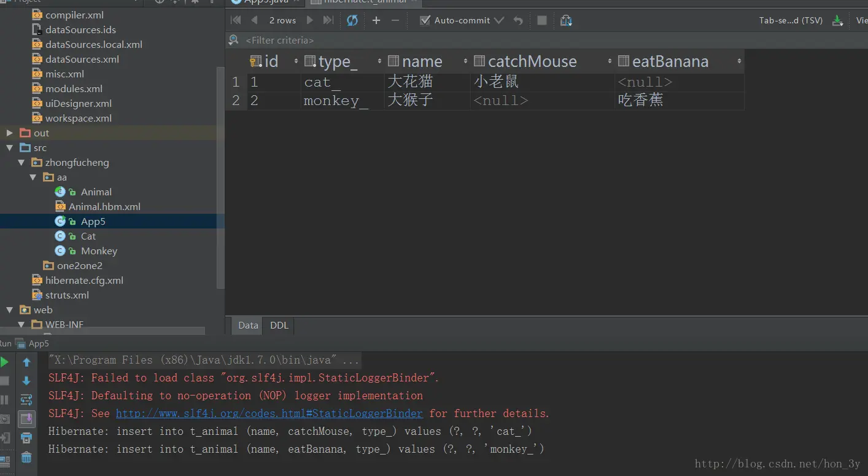This screenshot has height=476, width=868.
Task: Reload the table data
Action: [x=352, y=20]
